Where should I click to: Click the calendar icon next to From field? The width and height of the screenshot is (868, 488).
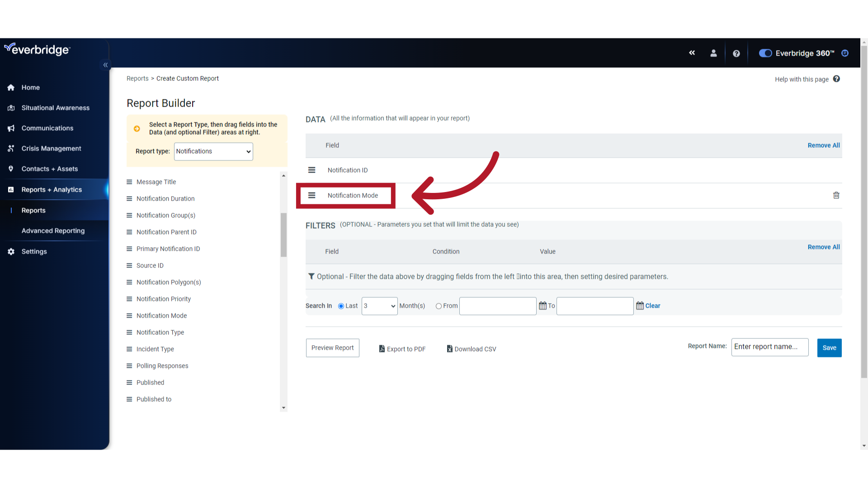tap(542, 305)
